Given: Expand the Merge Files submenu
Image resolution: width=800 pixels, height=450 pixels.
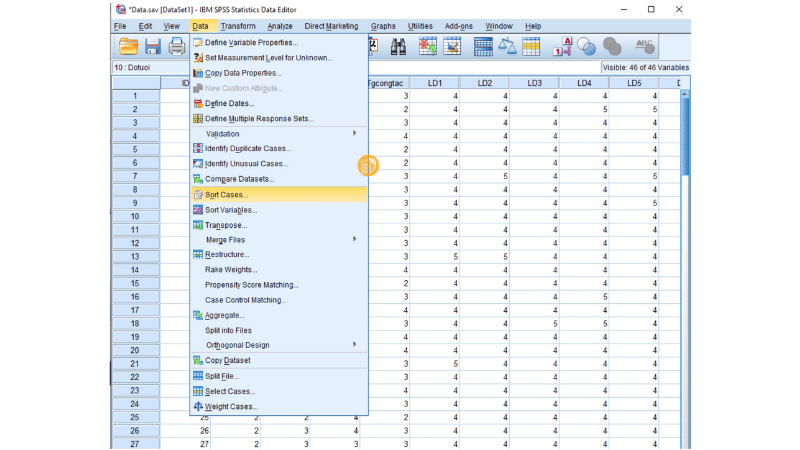Looking at the screenshot, I should pyautogui.click(x=279, y=240).
